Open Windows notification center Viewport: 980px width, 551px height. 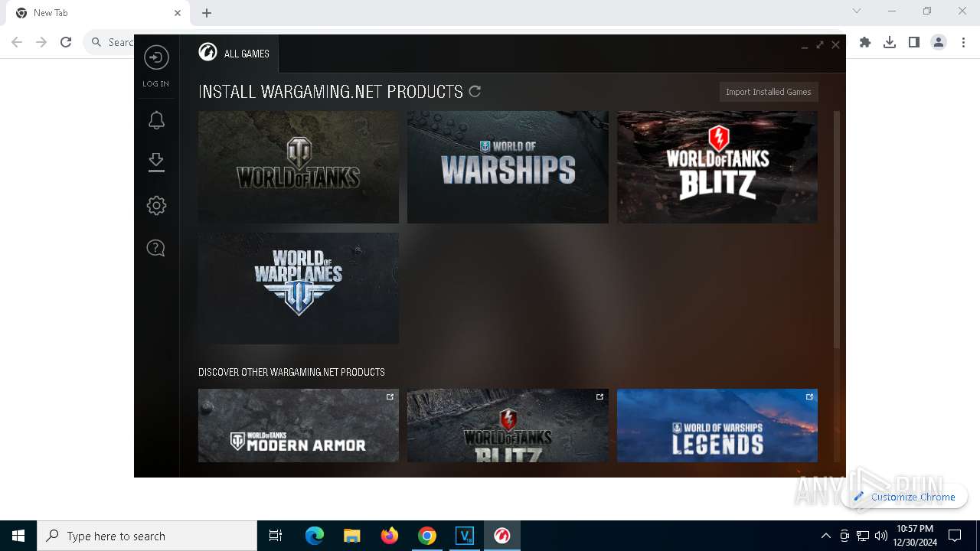[x=955, y=536]
